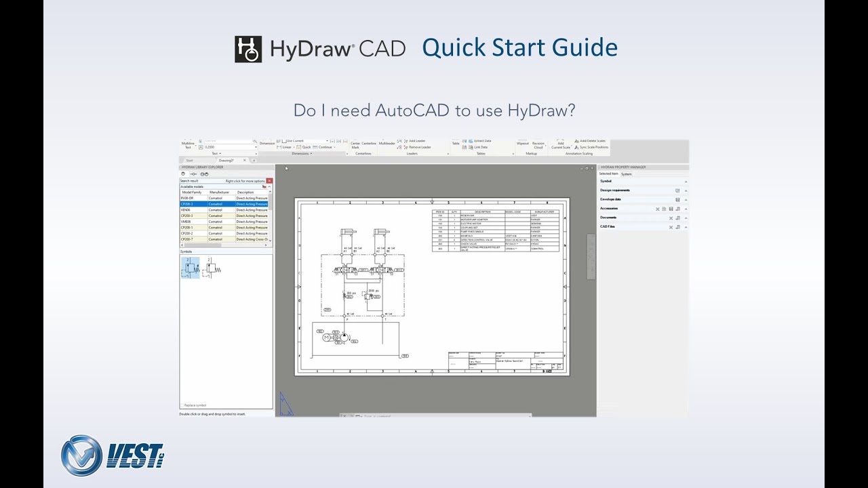Click Add Current Scale
The height and width of the screenshot is (488, 868).
pos(561,145)
